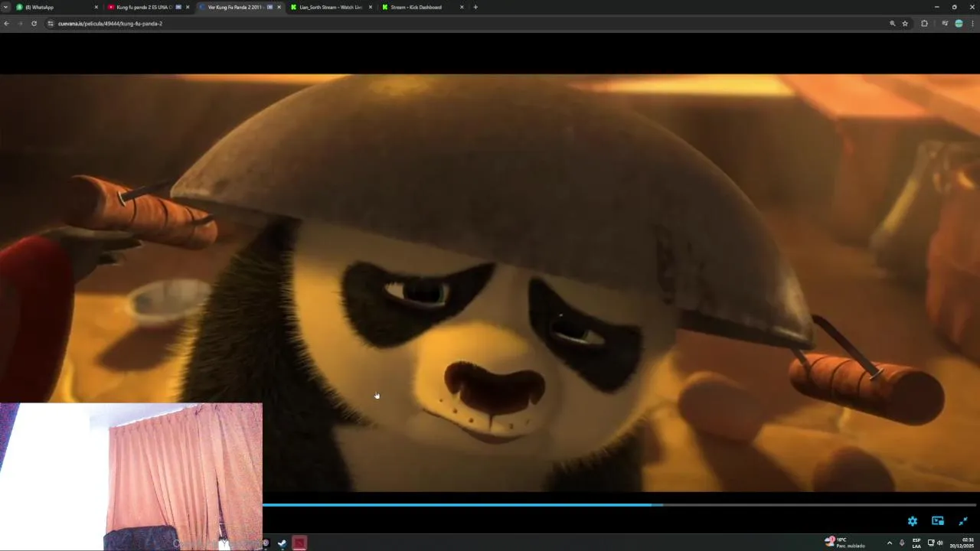Open video player settings gear

912,521
